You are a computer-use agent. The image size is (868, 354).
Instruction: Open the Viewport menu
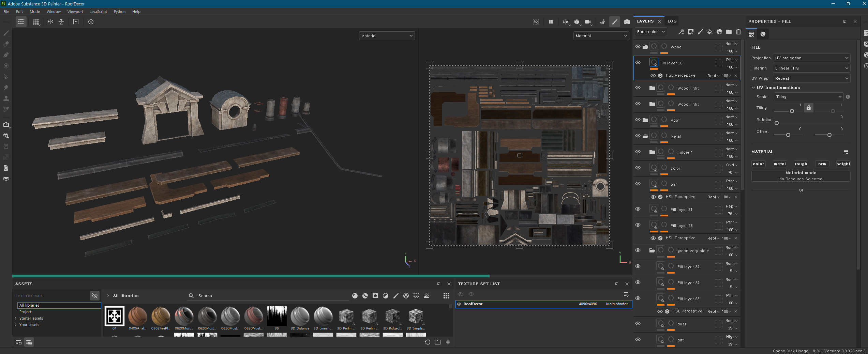75,12
